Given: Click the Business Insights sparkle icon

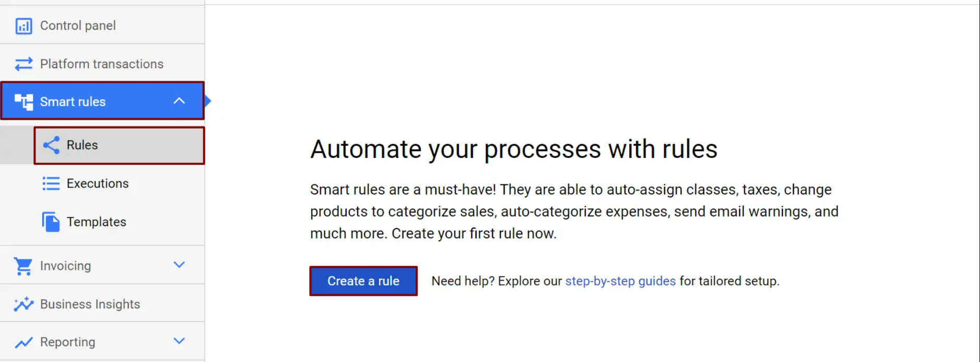Looking at the screenshot, I should (x=23, y=304).
